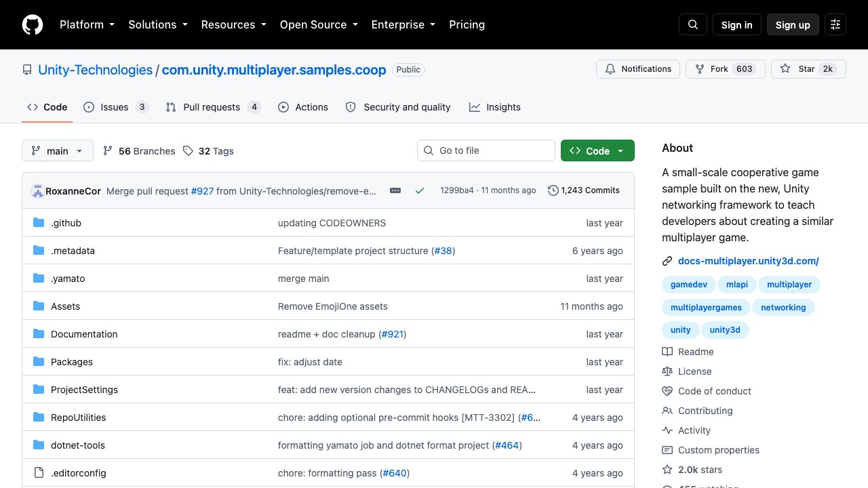868x488 pixels.
Task: Expand the Enterprise menu
Action: (x=403, y=24)
